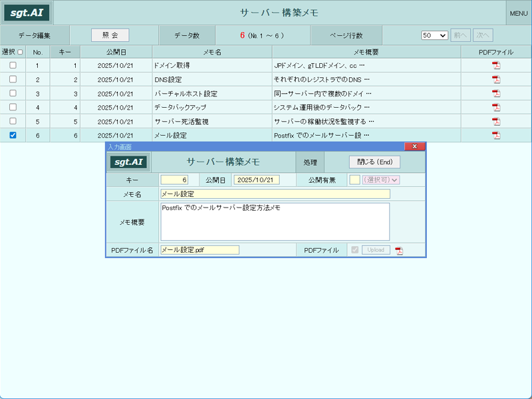Click the キー column header
Screen dimensions: 532x399
click(65, 52)
